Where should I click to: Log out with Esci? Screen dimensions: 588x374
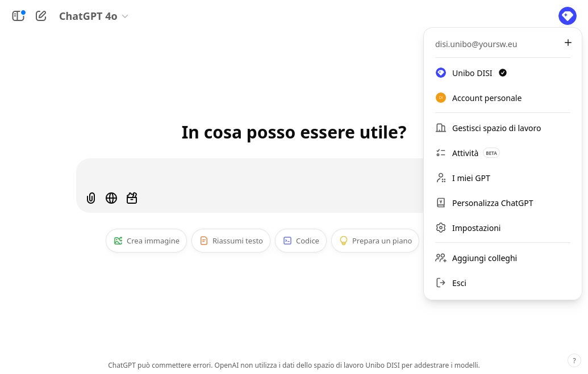[459, 283]
